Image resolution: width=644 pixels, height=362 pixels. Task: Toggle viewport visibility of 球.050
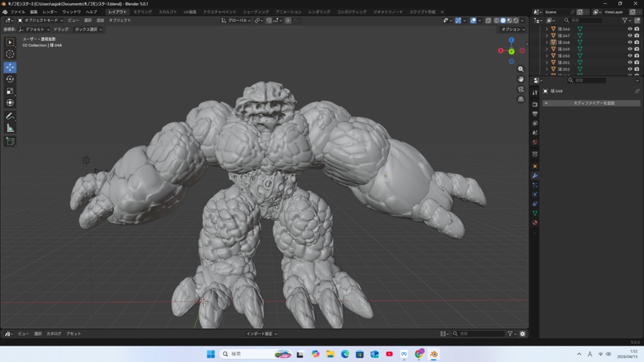click(x=630, y=56)
